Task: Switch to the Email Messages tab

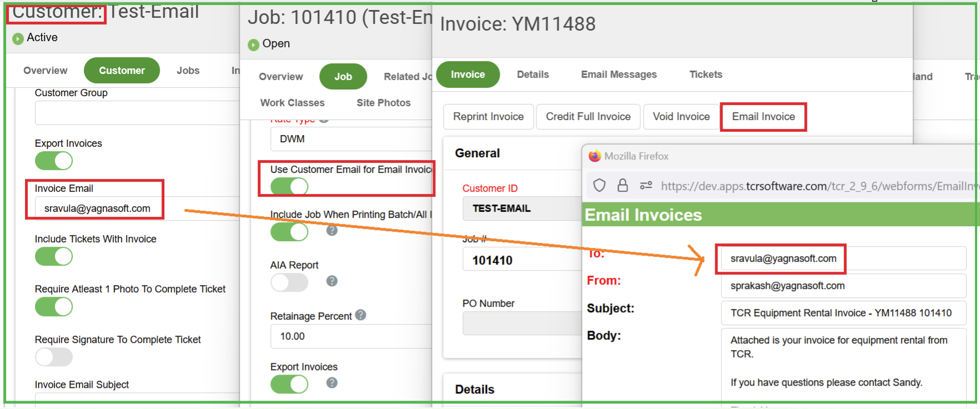Action: [619, 74]
